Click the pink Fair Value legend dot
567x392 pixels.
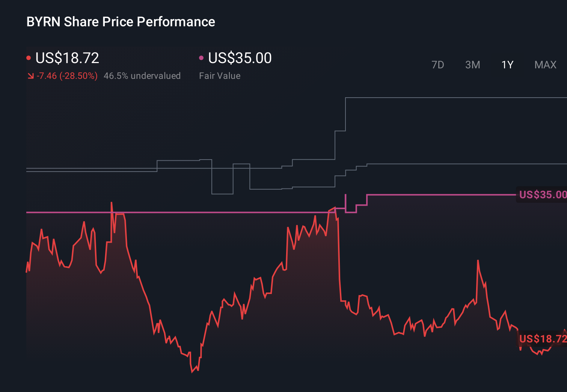(x=202, y=57)
